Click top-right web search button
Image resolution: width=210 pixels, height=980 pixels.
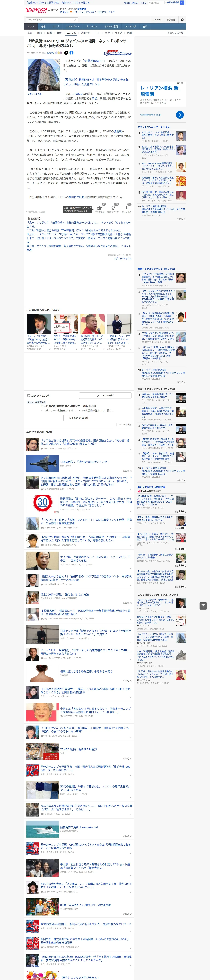(x=182, y=3)
